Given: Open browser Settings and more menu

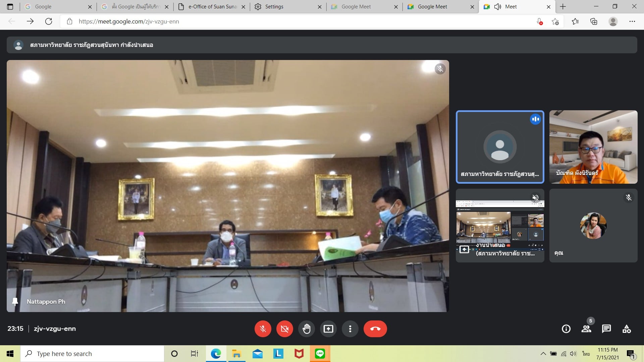Looking at the screenshot, I should click(x=632, y=21).
